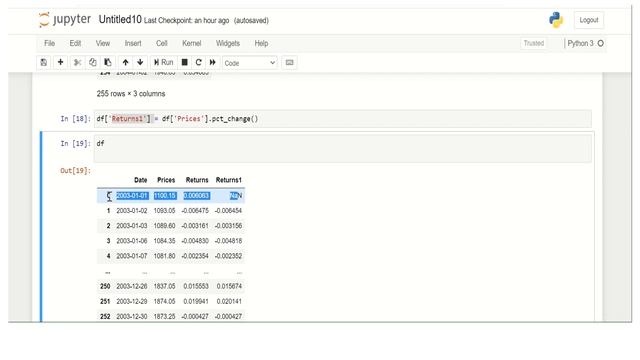Click inside code cell In [18]
This screenshot has height=360, width=640.
(x=342, y=119)
